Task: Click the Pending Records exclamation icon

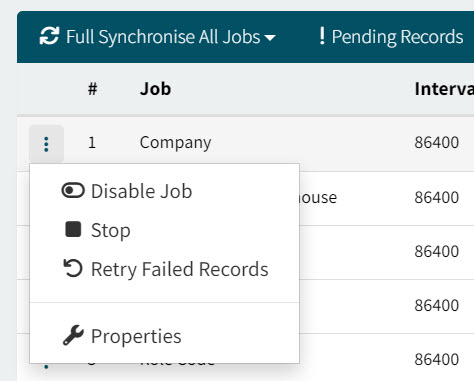Action: point(322,36)
